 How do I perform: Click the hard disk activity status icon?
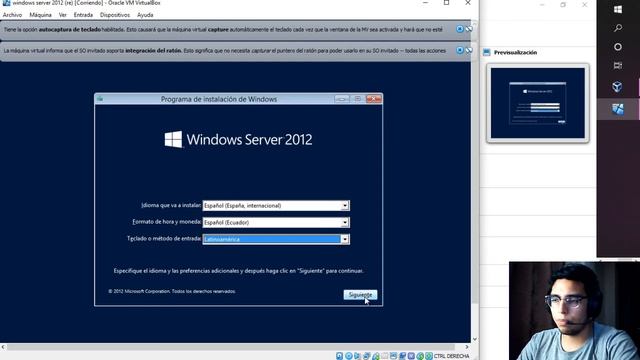340,356
